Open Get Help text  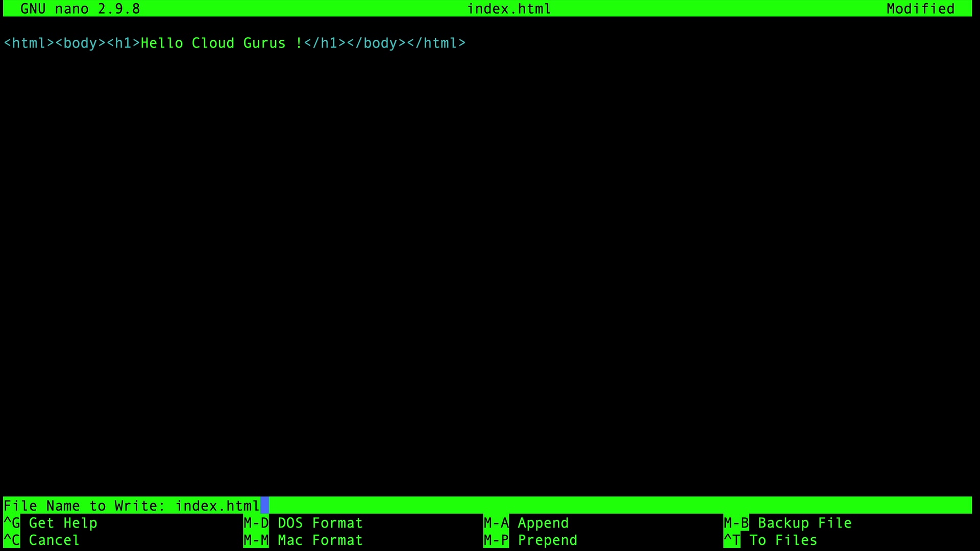coord(63,523)
